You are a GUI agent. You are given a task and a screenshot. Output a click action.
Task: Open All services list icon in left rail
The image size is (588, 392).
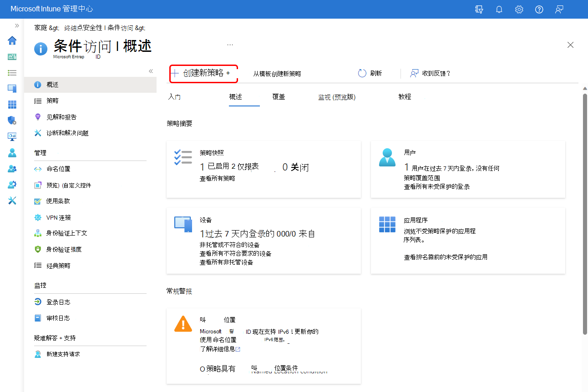[12, 73]
